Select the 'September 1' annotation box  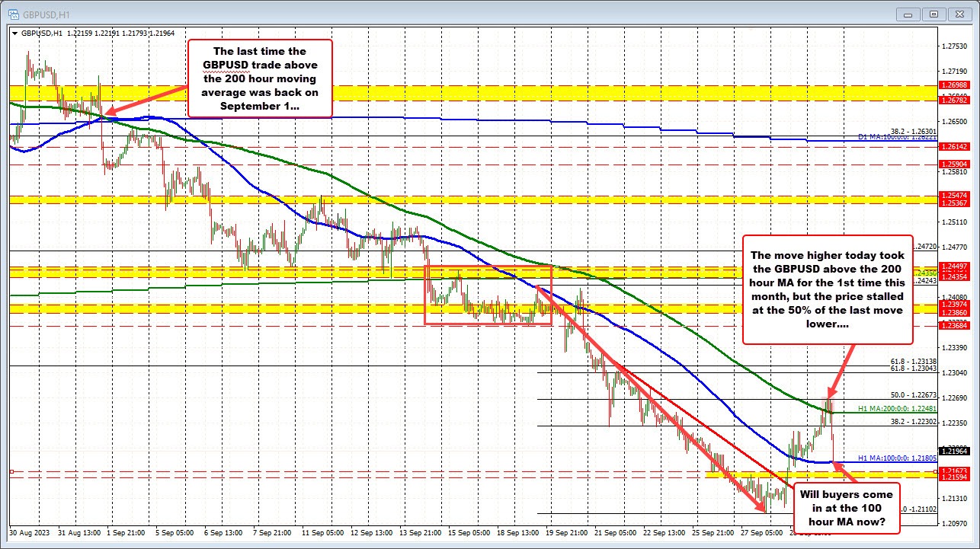259,78
